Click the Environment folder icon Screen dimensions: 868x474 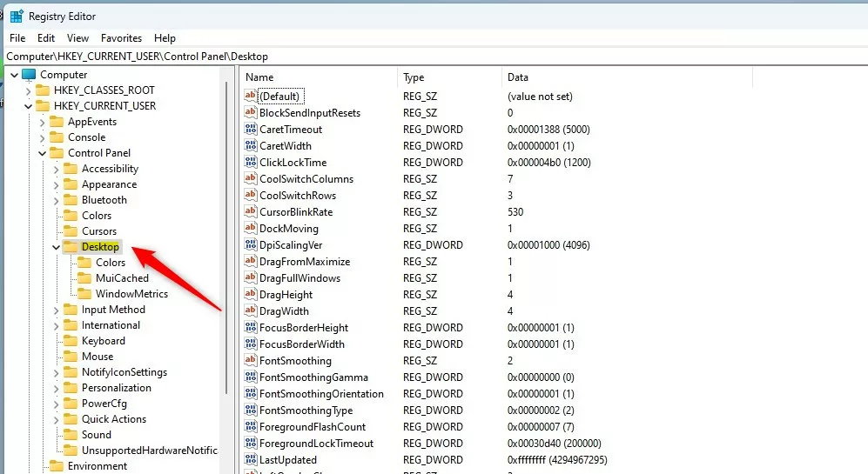pos(57,466)
